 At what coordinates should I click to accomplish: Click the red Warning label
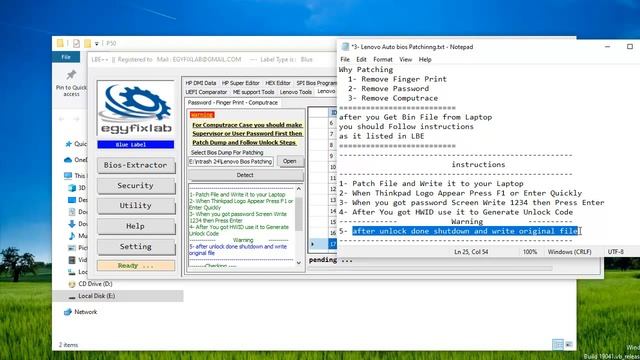202,115
